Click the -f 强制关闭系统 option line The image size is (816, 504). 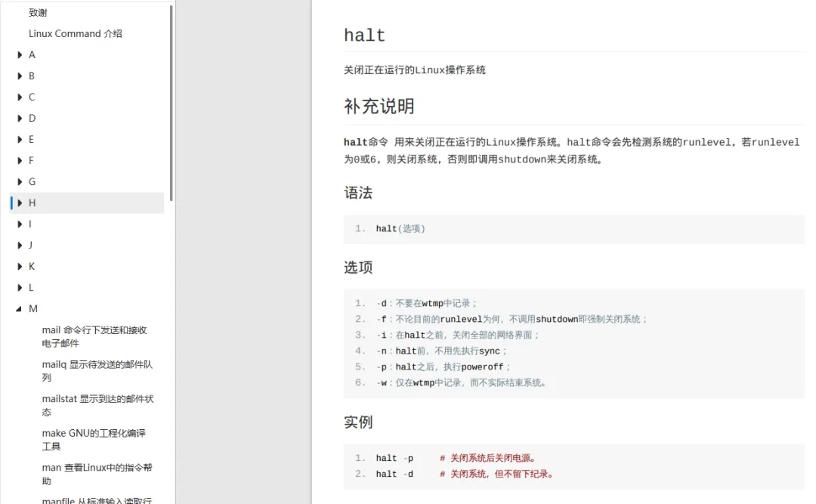(x=512, y=319)
